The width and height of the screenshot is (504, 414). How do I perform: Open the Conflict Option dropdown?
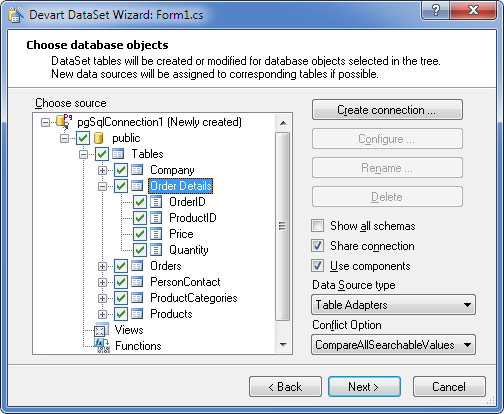[x=393, y=345]
